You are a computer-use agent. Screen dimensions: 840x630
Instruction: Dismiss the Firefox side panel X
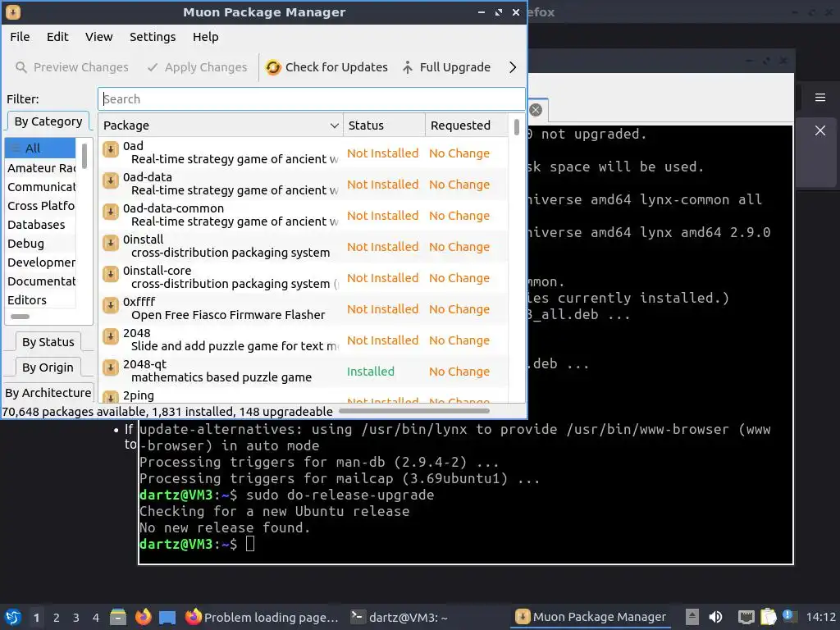820,130
